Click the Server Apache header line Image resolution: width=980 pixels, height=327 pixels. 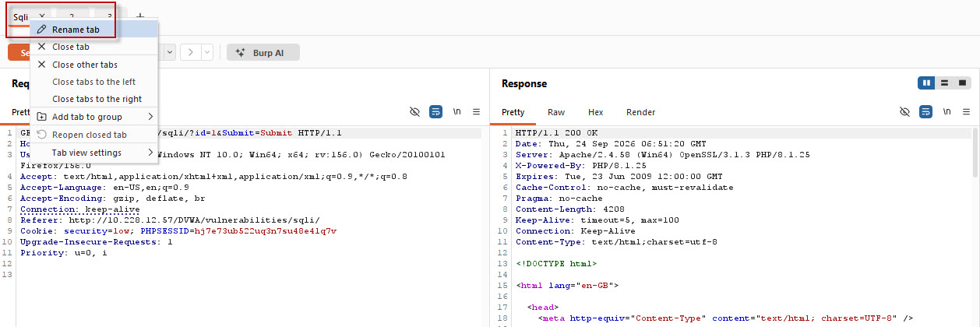(x=662, y=155)
